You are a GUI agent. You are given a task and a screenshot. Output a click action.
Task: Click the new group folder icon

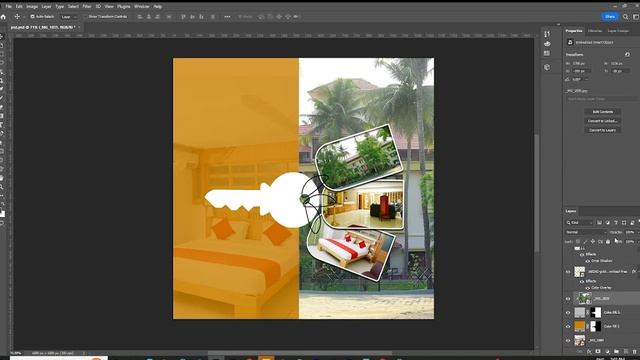coord(616,351)
